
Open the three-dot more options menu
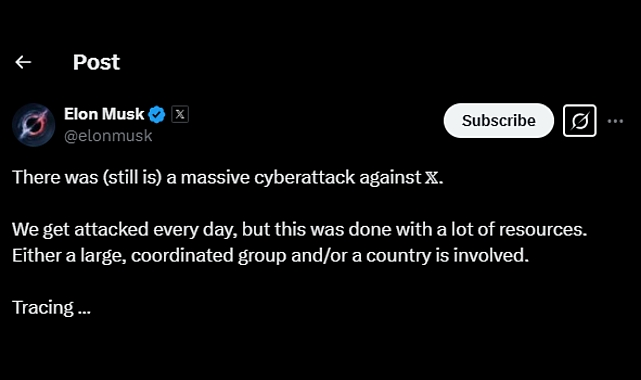(x=615, y=121)
